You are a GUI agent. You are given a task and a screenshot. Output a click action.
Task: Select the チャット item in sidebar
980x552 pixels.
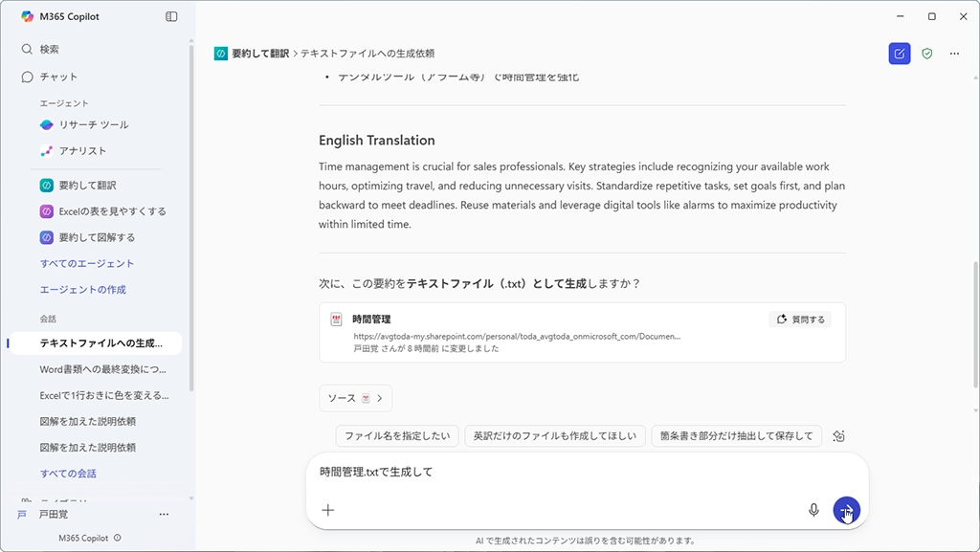[x=58, y=77]
